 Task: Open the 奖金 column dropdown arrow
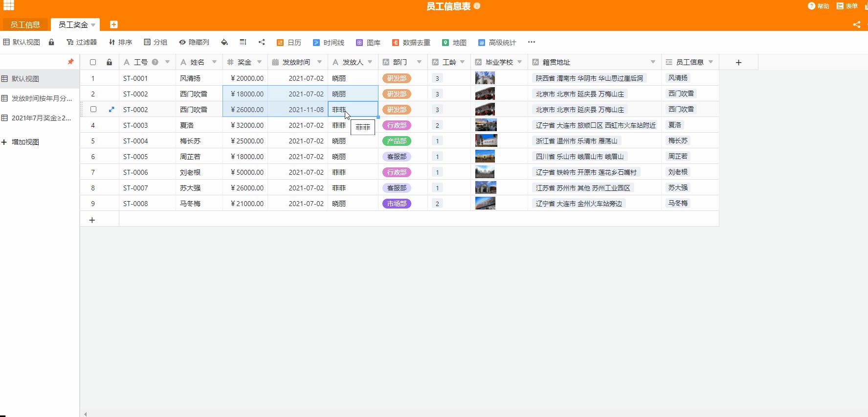click(259, 62)
